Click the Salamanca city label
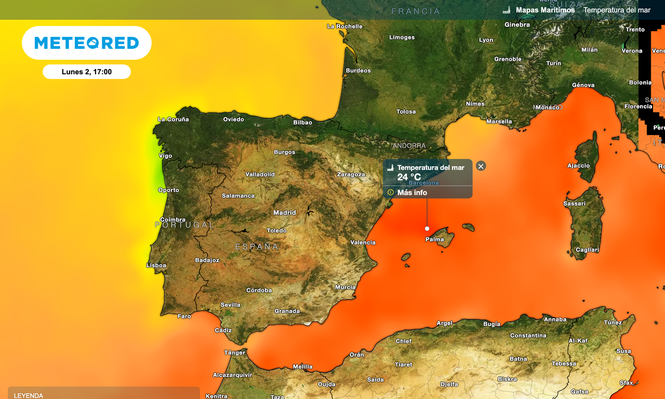Image resolution: width=665 pixels, height=399 pixels. point(238,196)
